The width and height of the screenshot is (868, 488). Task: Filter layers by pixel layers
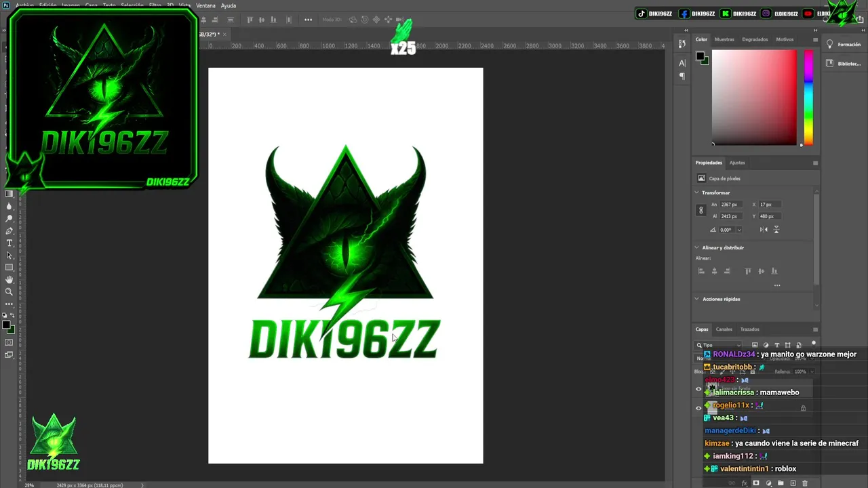point(755,345)
